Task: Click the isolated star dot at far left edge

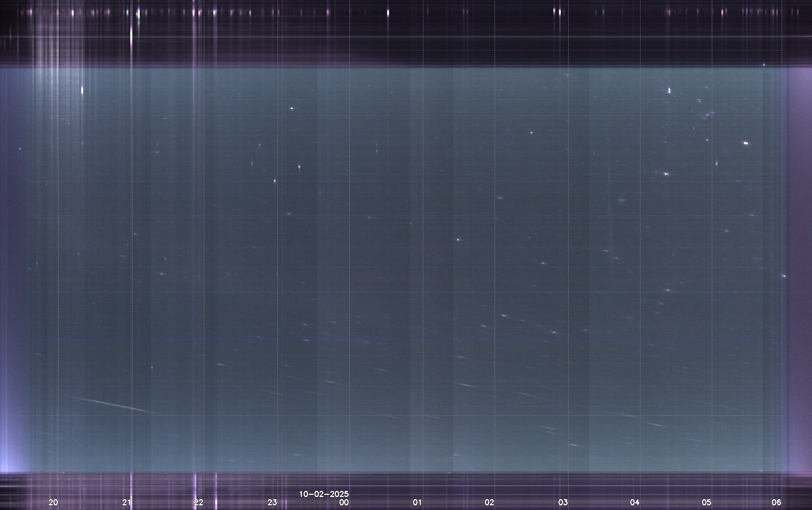Action: click(20, 149)
